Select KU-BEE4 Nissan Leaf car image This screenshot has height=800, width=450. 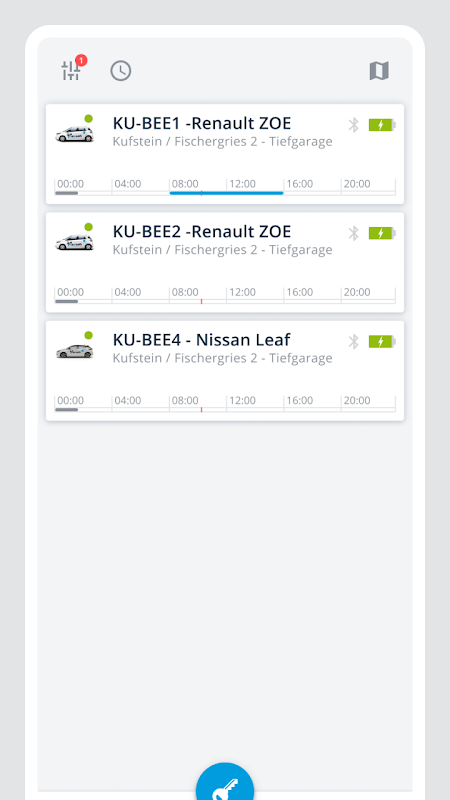pos(74,351)
